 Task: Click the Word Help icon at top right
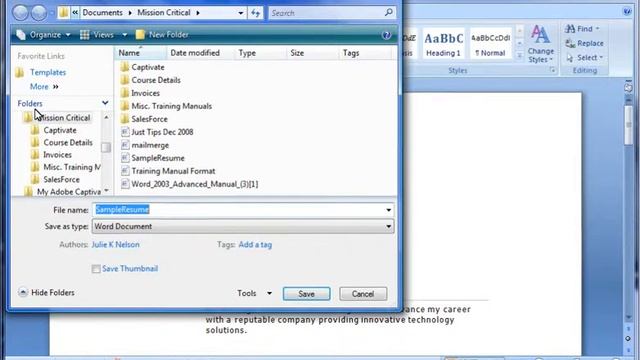(627, 11)
